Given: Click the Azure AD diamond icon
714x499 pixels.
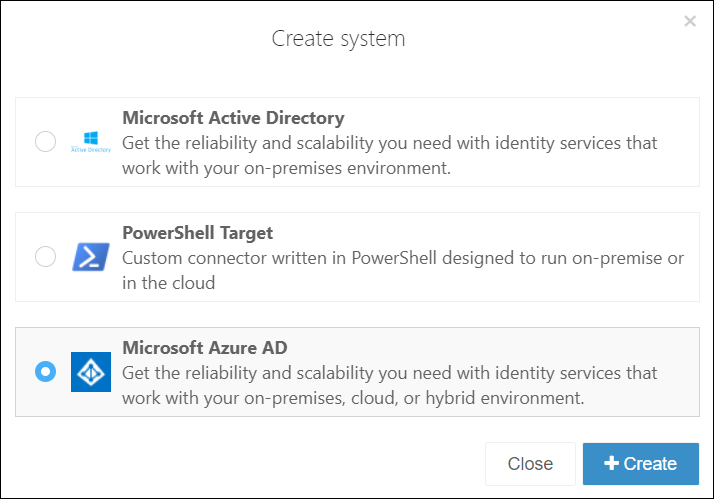Looking at the screenshot, I should [91, 372].
